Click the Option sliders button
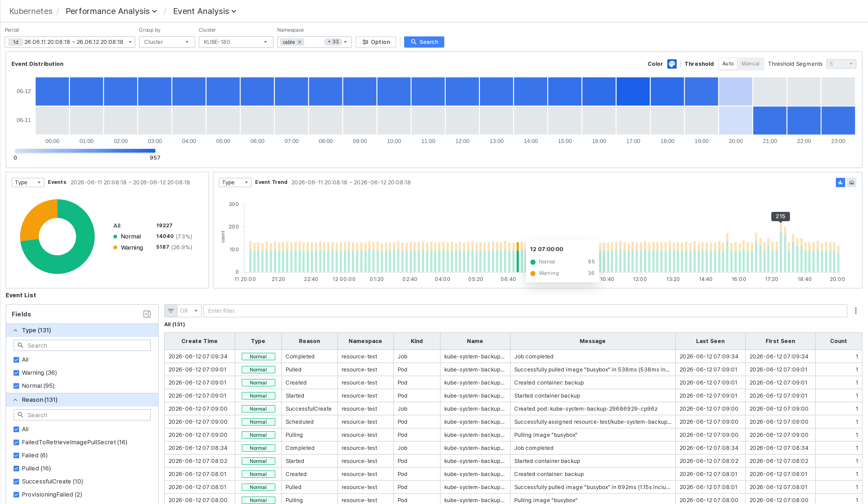 (x=376, y=42)
